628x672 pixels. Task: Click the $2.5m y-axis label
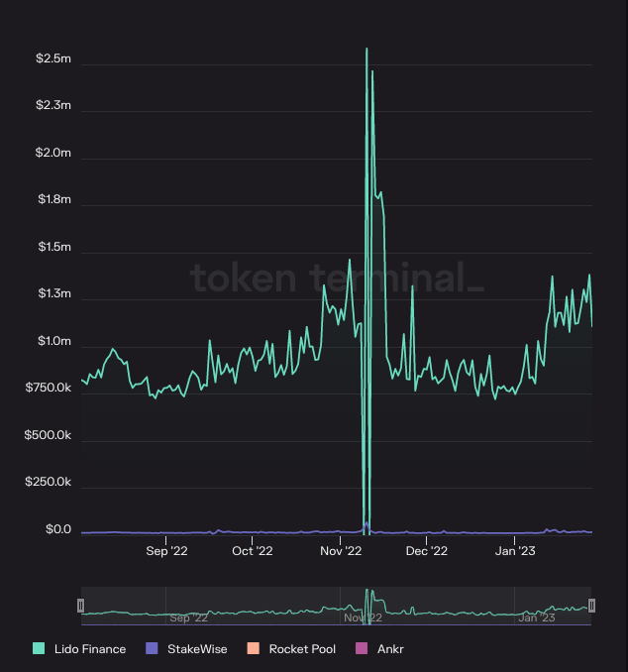point(53,58)
